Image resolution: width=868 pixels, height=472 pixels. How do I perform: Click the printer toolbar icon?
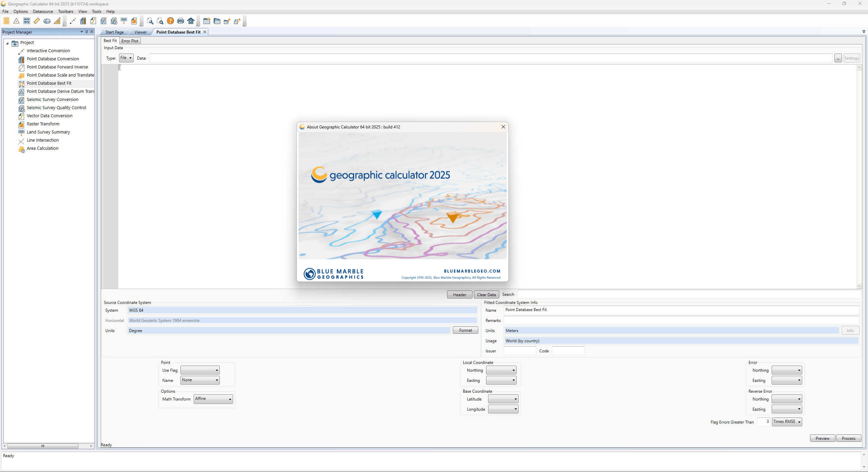(180, 21)
